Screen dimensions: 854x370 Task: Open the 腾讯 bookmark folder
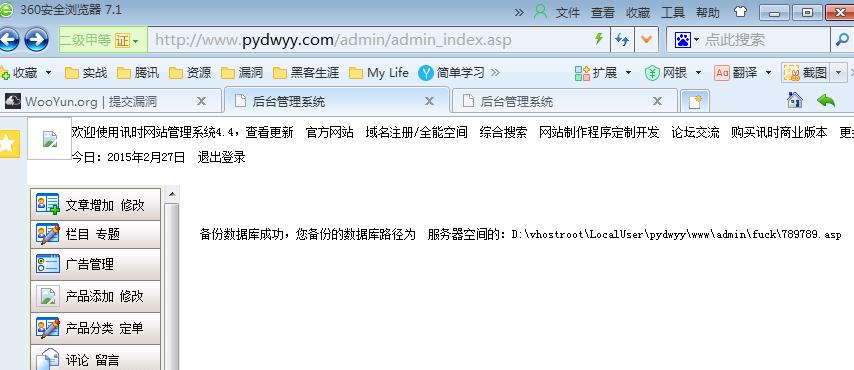tap(138, 72)
